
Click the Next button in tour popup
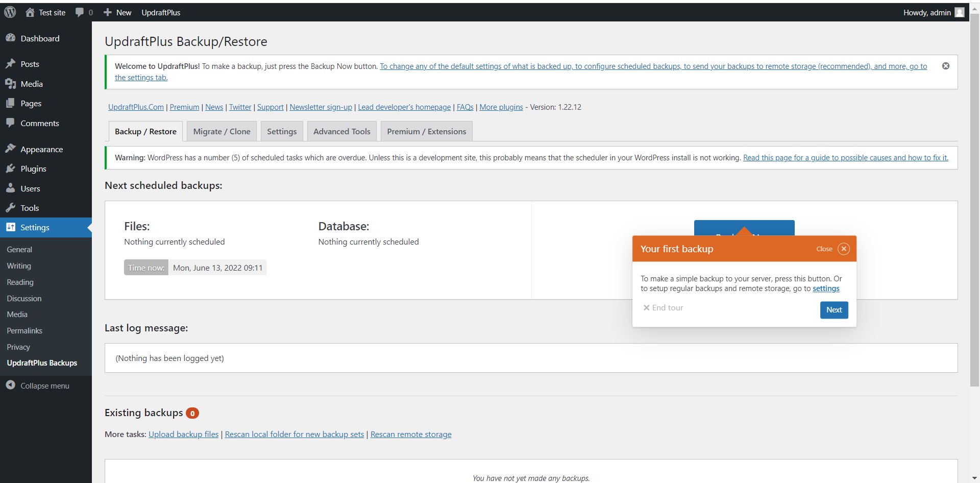tap(834, 309)
